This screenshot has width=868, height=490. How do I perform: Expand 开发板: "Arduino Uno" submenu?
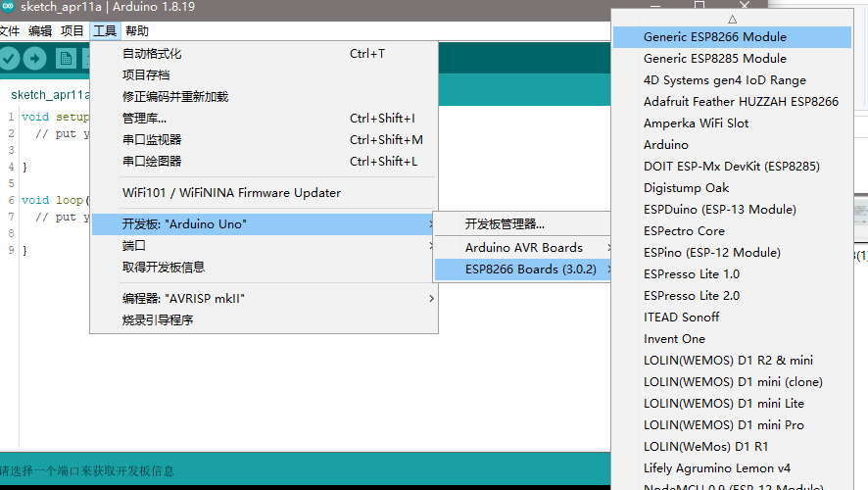click(265, 224)
